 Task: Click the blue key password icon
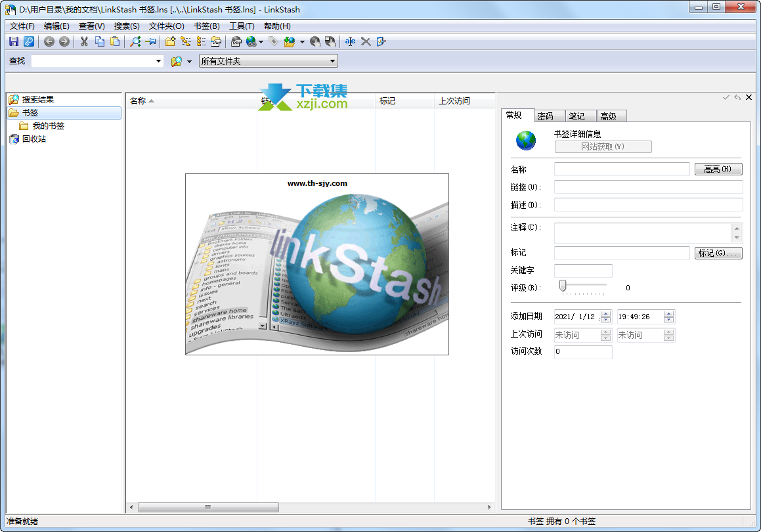tap(29, 42)
